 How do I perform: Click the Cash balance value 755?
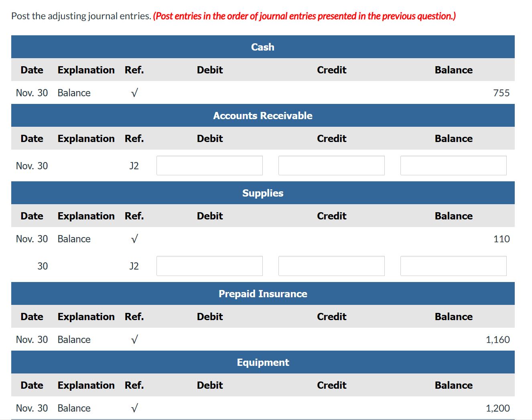click(501, 93)
